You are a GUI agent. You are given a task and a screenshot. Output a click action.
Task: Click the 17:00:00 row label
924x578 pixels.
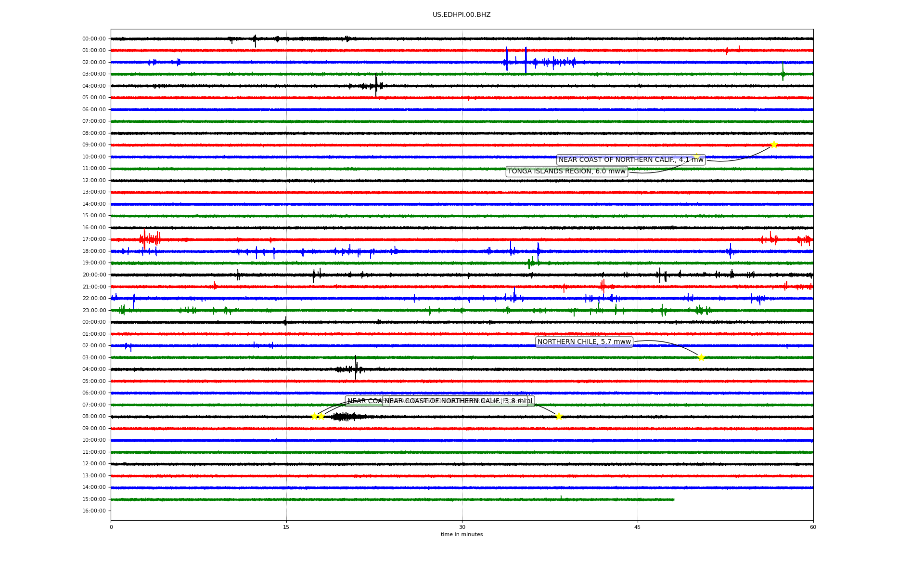coord(94,239)
